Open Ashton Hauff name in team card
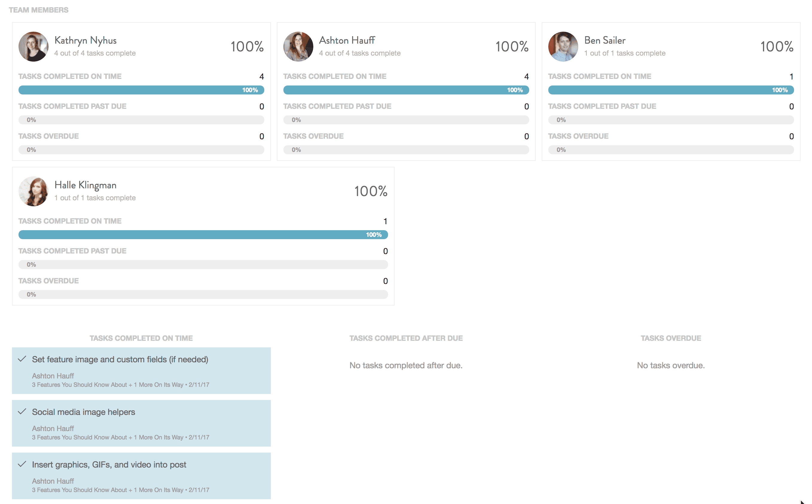812x504 pixels. [x=347, y=40]
